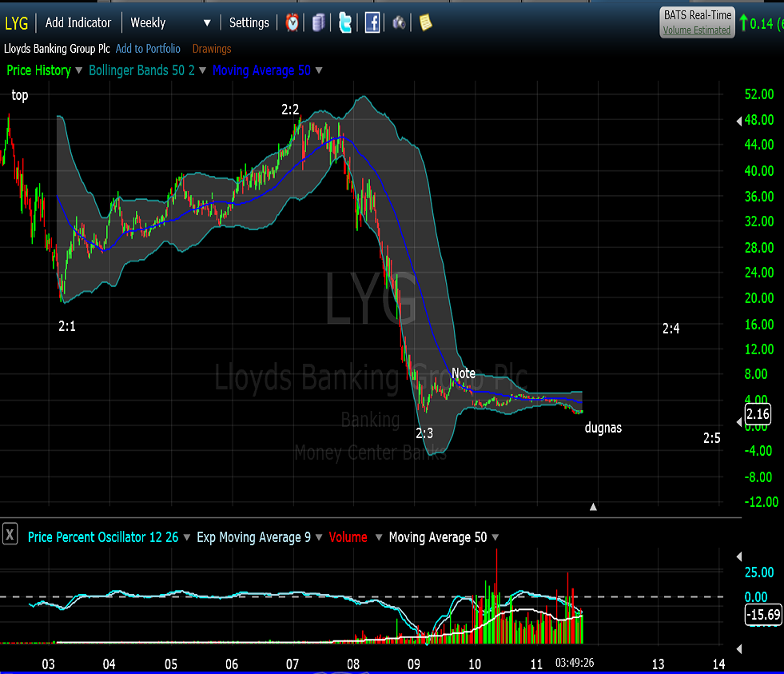
Task: Open the Weekly timeframe dropdown
Action: 207,22
